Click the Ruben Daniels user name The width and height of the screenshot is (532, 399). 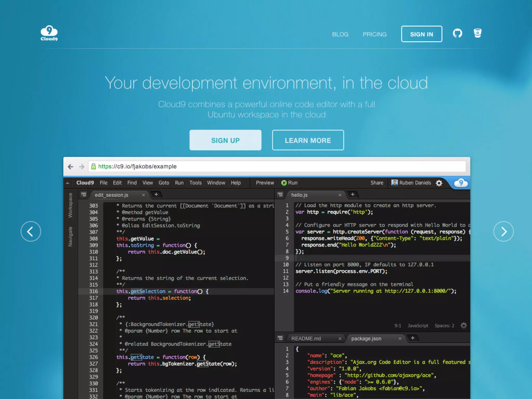pyautogui.click(x=415, y=183)
